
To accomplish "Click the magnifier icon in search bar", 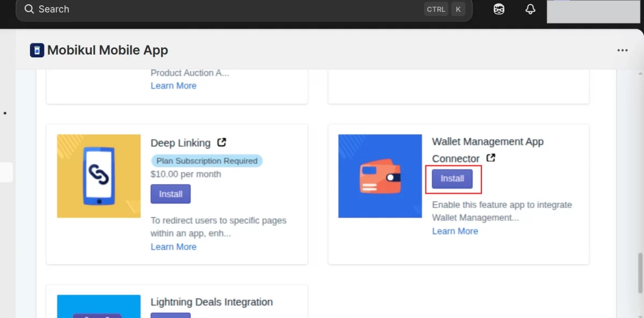I will point(29,9).
